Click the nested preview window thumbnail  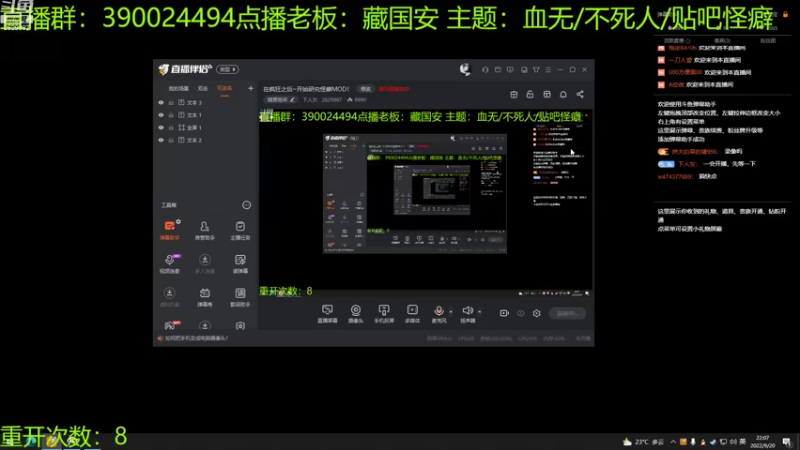pyautogui.click(x=415, y=193)
